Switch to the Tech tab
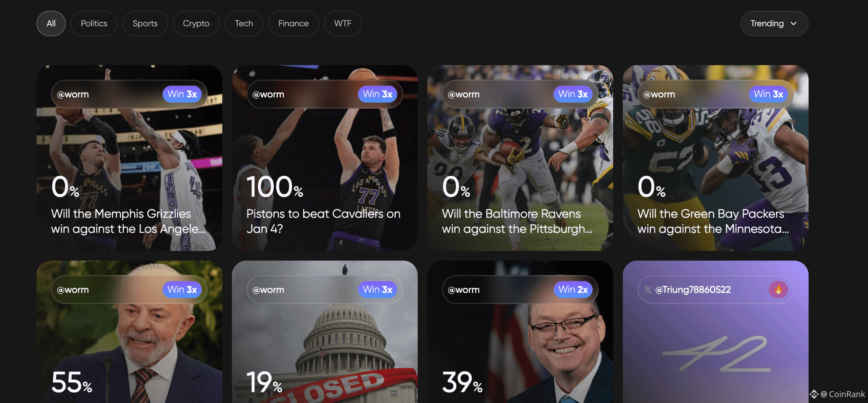 (244, 23)
